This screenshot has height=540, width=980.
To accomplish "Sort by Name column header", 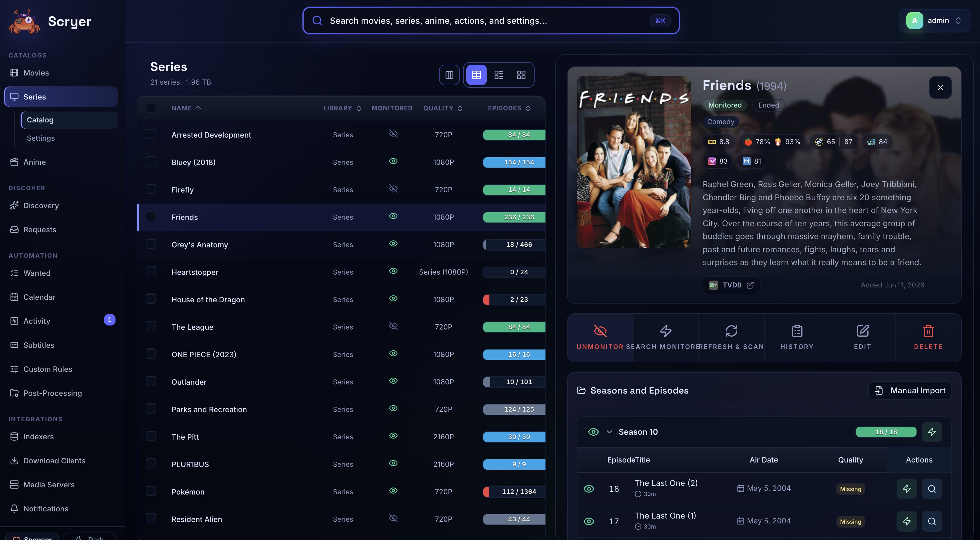I will click(x=186, y=108).
